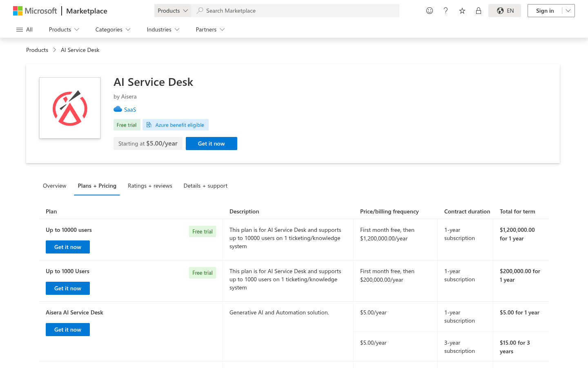Click the Aisera product logo
The height and width of the screenshot is (368, 588).
pos(70,108)
